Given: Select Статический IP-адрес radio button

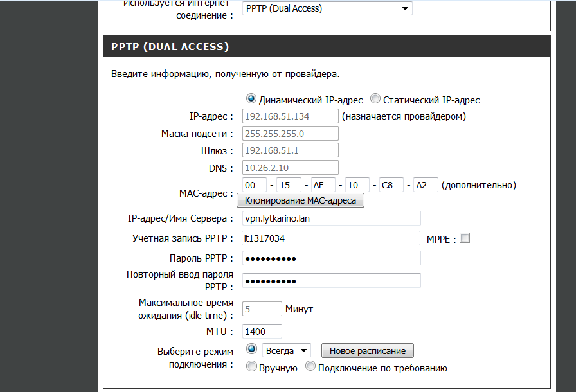Looking at the screenshot, I should (375, 99).
